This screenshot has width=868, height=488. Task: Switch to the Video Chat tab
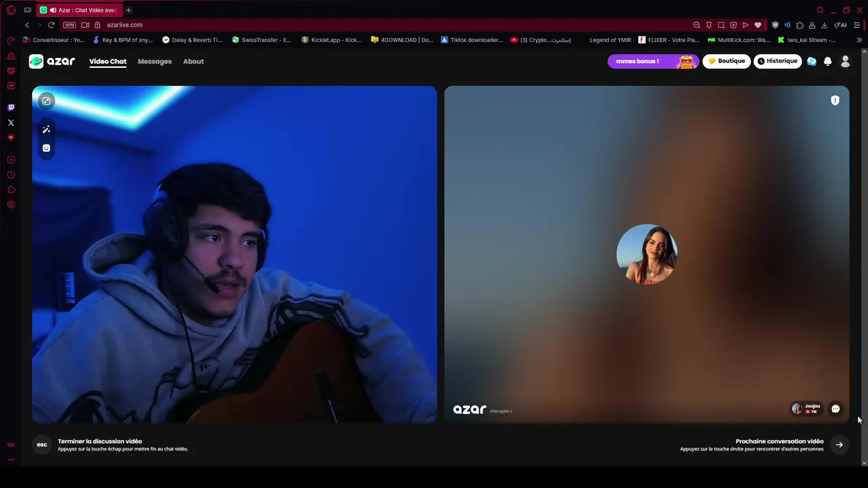pyautogui.click(x=108, y=61)
